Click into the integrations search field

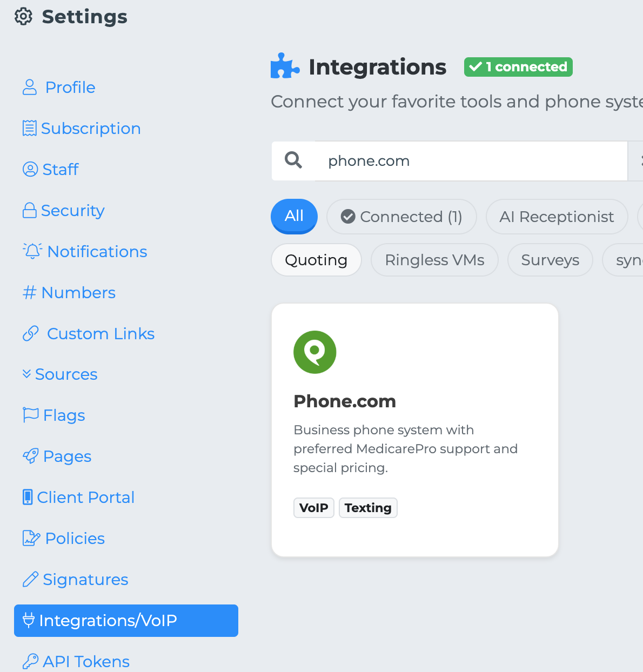[x=470, y=161]
